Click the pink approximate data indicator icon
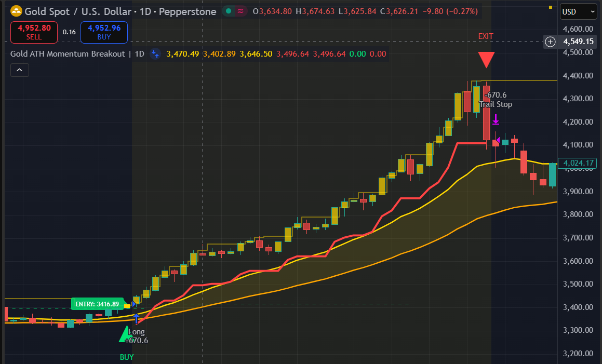Image resolution: width=602 pixels, height=364 pixels. coord(240,11)
